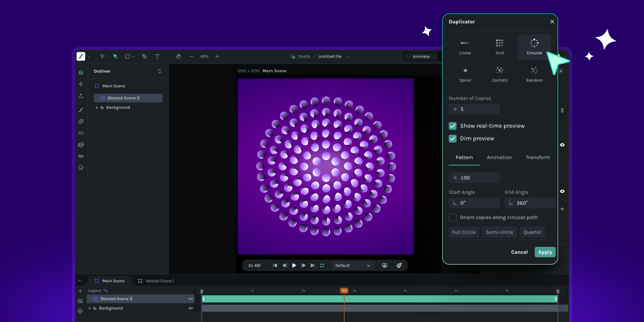Choose the Spiral duplicator pattern
This screenshot has width=644, height=322.
[x=465, y=74]
